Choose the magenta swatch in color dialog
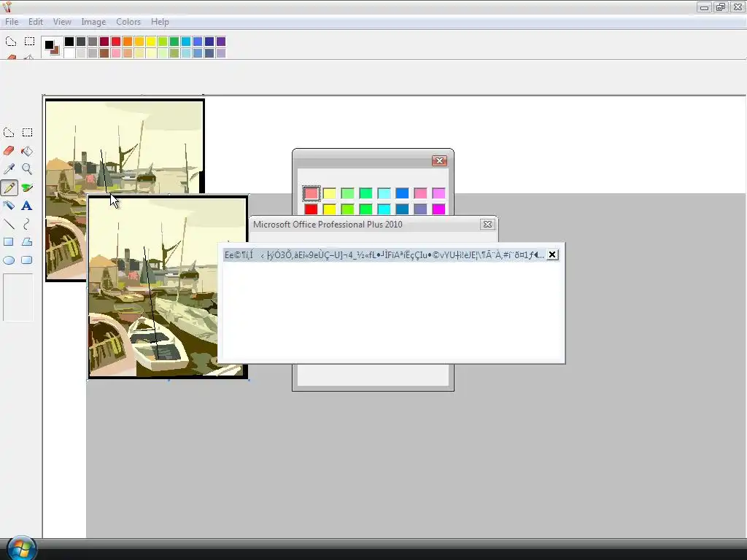Viewport: 747px width, 560px height. [438, 209]
